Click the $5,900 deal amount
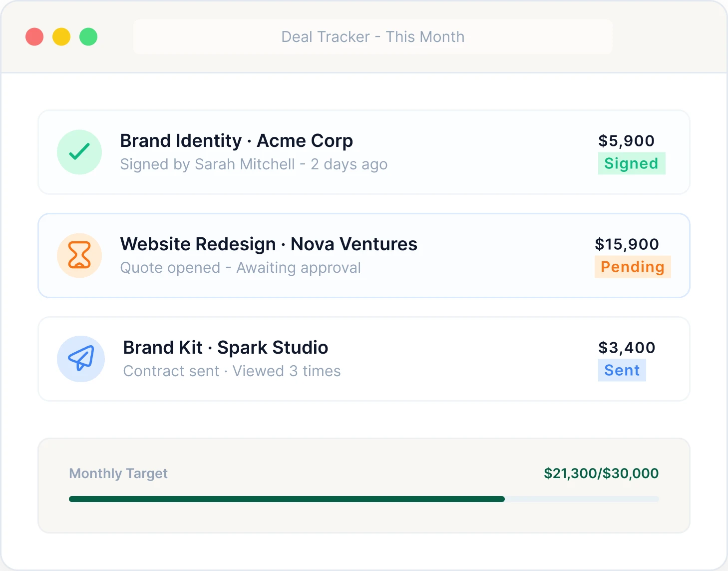This screenshot has width=728, height=571. 627,141
